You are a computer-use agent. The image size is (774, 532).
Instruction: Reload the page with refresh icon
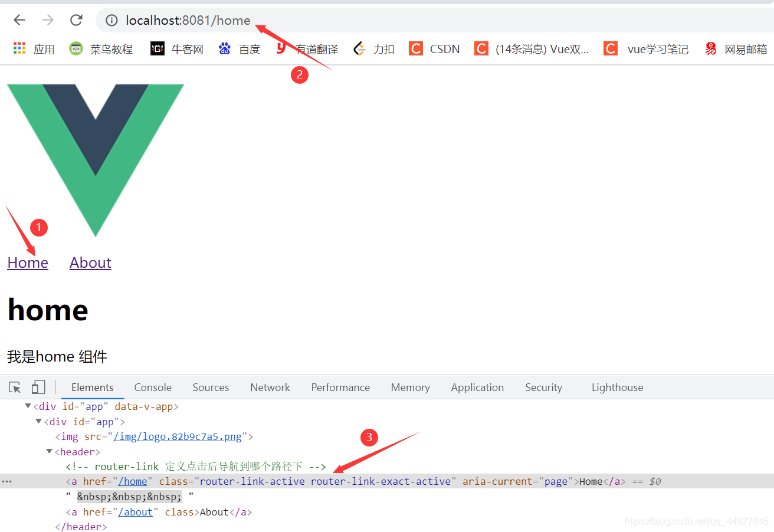click(x=76, y=20)
